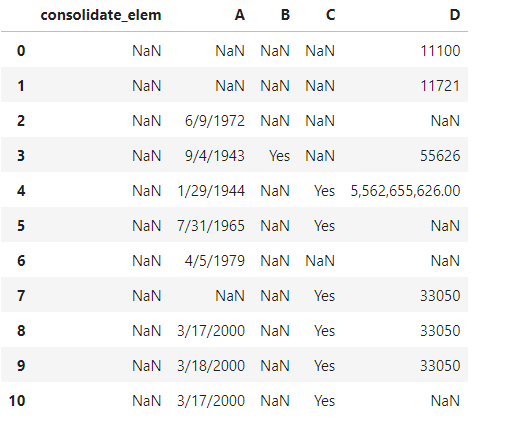Select date cell 6/9/1972
The image size is (505, 424).
(x=215, y=121)
